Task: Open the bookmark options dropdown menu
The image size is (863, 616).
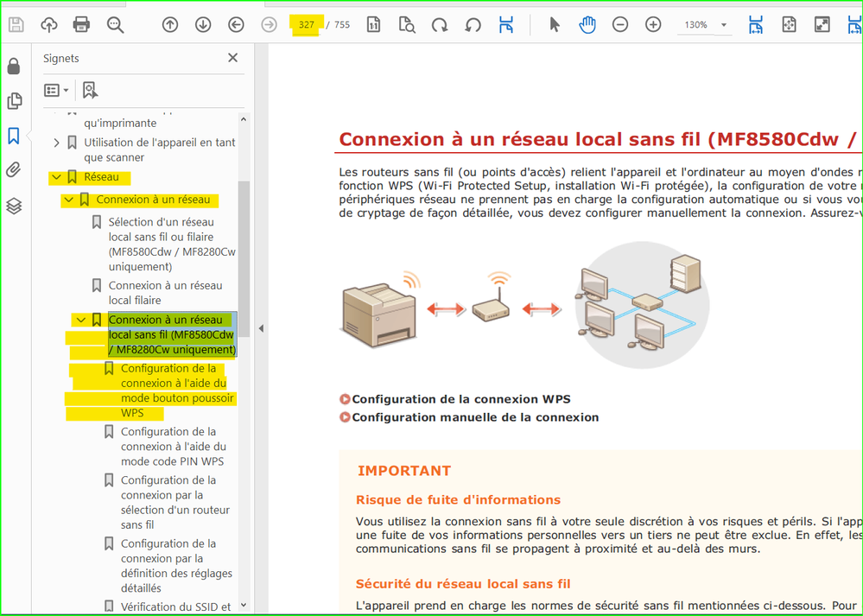Action: 57,90
